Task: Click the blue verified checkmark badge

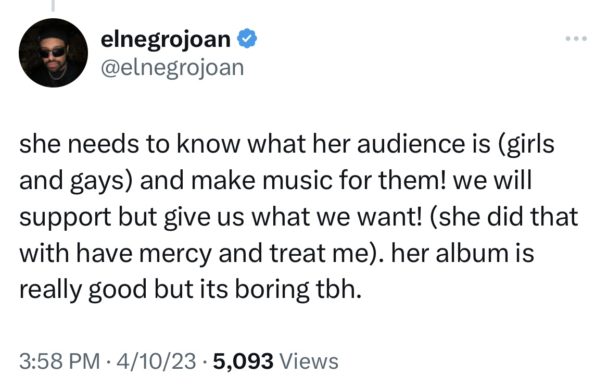Action: pyautogui.click(x=247, y=39)
